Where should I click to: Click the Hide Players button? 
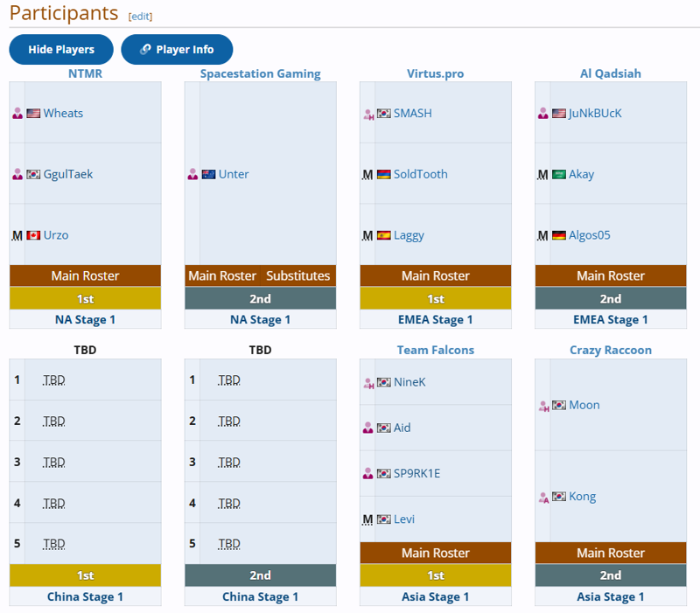click(61, 50)
